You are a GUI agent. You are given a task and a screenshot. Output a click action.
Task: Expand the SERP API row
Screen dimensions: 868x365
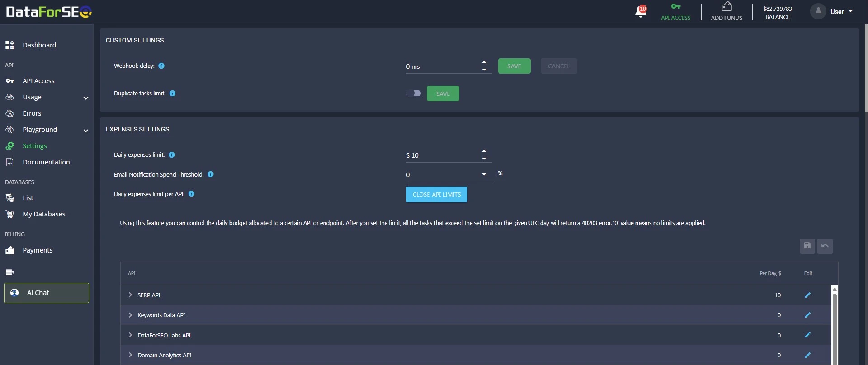pos(130,295)
